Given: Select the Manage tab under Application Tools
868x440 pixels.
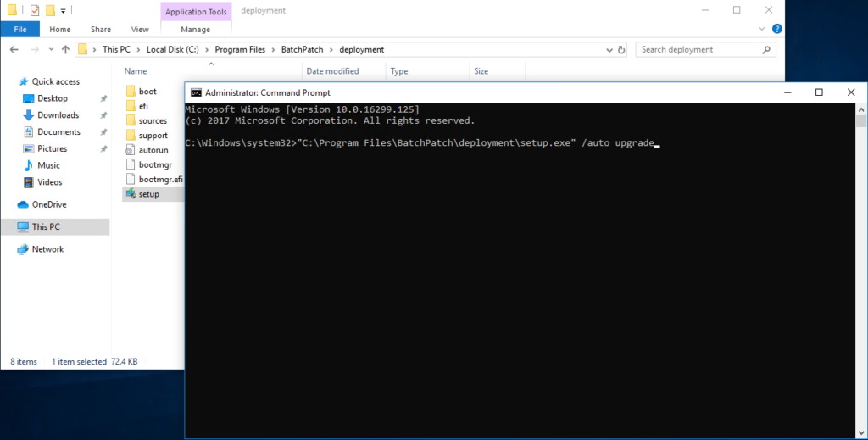Looking at the screenshot, I should (x=196, y=30).
